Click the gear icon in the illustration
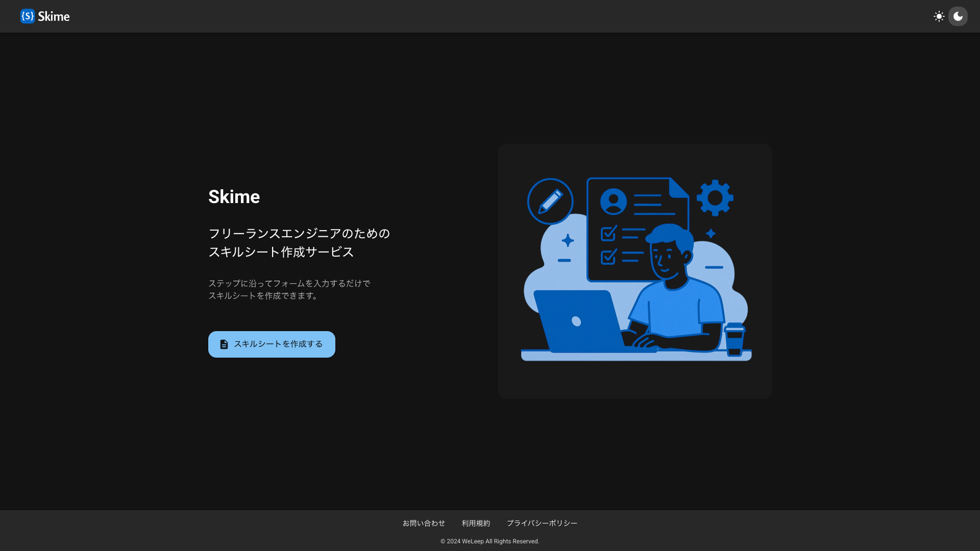980x551 pixels. pos(715,197)
